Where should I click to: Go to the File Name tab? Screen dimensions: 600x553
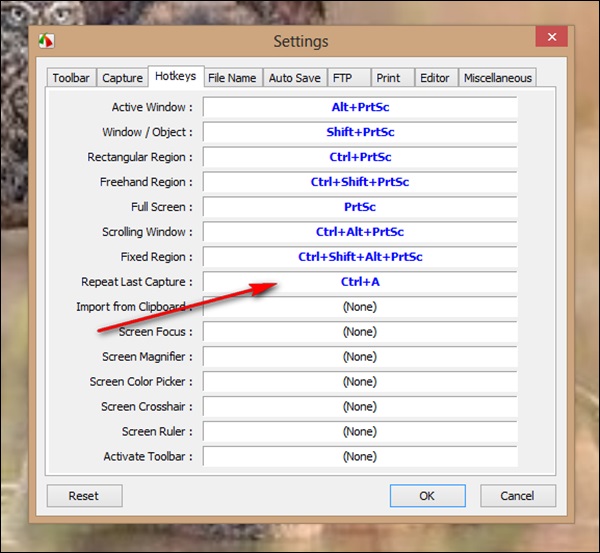click(x=232, y=78)
